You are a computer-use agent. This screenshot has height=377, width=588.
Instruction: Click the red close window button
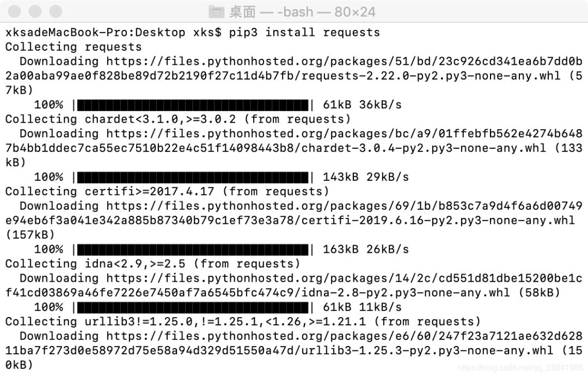pyautogui.click(x=14, y=11)
